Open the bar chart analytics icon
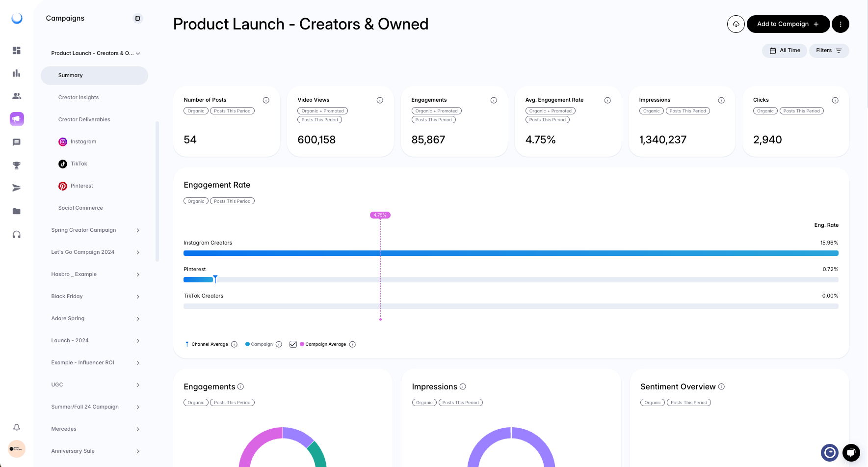The width and height of the screenshot is (868, 467). [x=17, y=73]
